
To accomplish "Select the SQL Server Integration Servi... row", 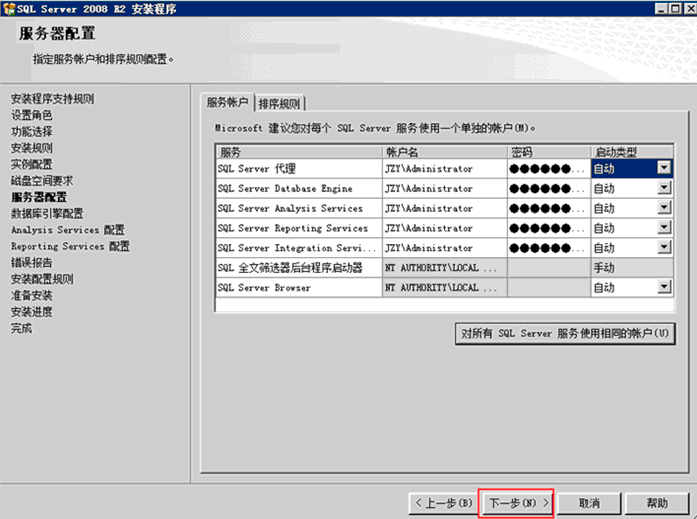I will (x=445, y=248).
